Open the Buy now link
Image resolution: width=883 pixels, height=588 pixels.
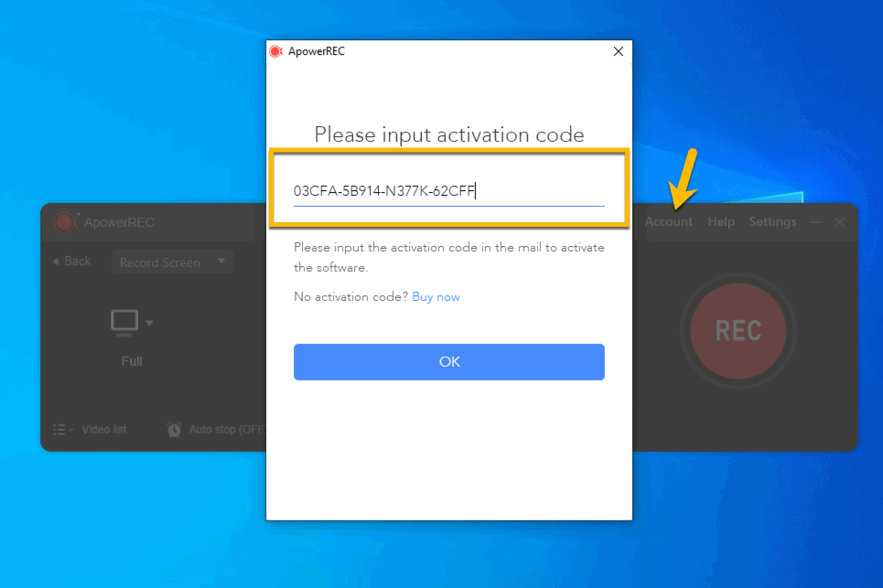click(x=436, y=297)
